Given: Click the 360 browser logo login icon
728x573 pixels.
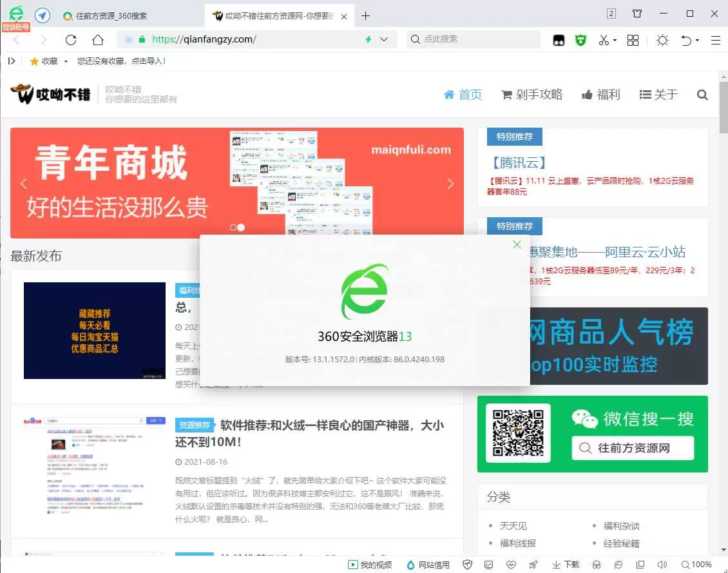Looking at the screenshot, I should (x=16, y=15).
